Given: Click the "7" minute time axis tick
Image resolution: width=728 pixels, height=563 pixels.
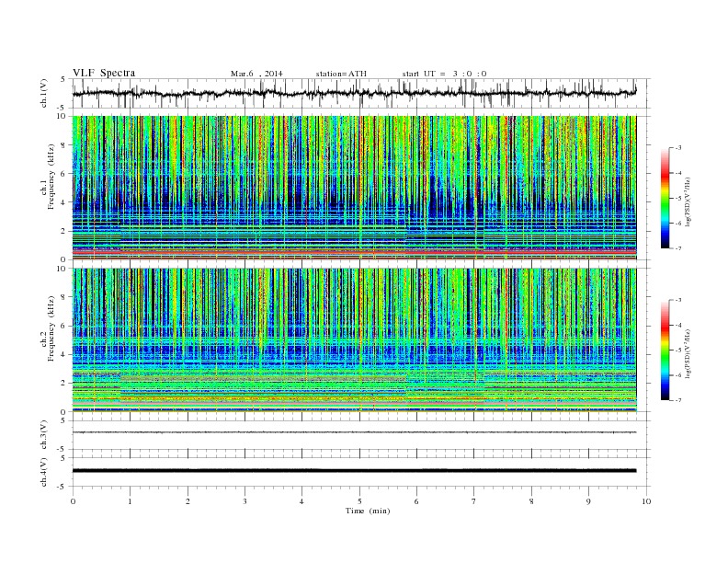Looking at the screenshot, I should point(474,501).
